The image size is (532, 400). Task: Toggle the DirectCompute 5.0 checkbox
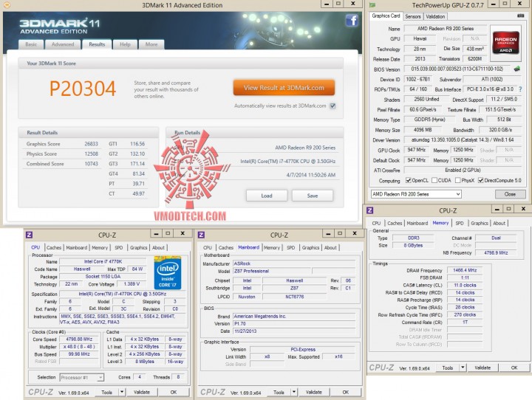(x=480, y=180)
